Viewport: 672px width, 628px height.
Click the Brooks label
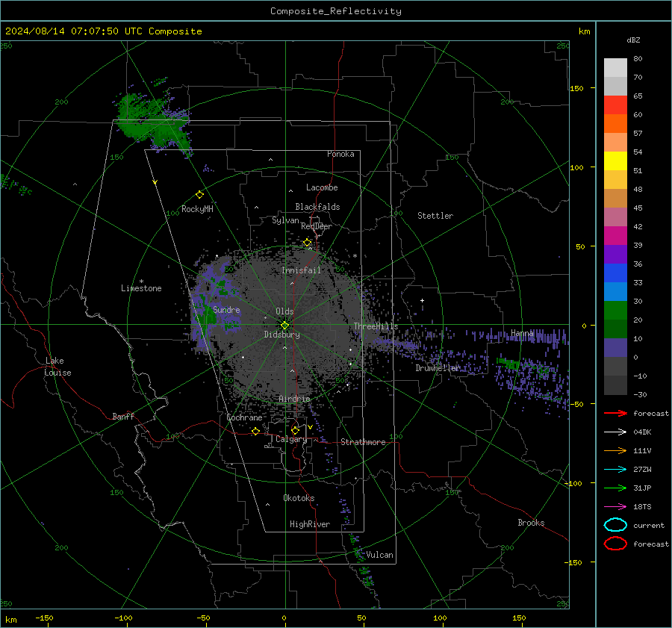tap(531, 523)
